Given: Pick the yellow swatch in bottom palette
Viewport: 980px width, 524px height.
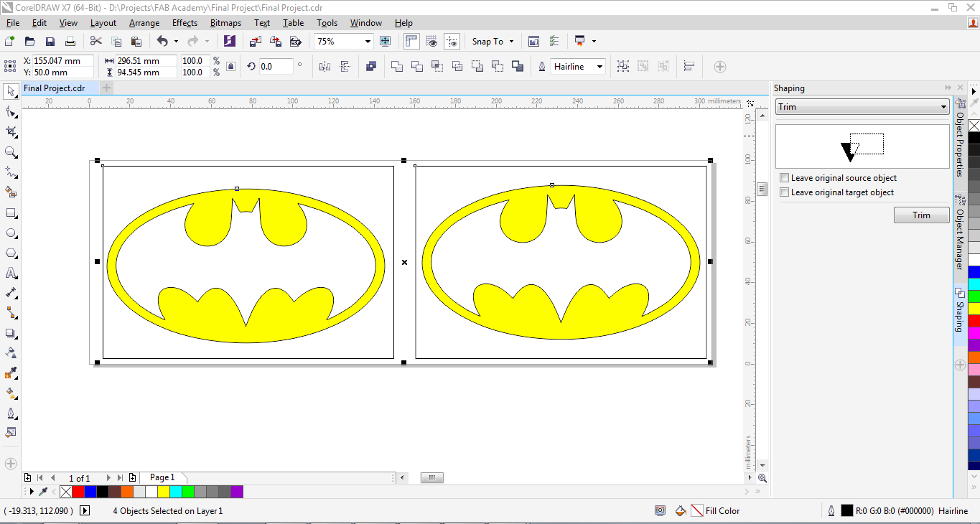Looking at the screenshot, I should click(x=163, y=492).
